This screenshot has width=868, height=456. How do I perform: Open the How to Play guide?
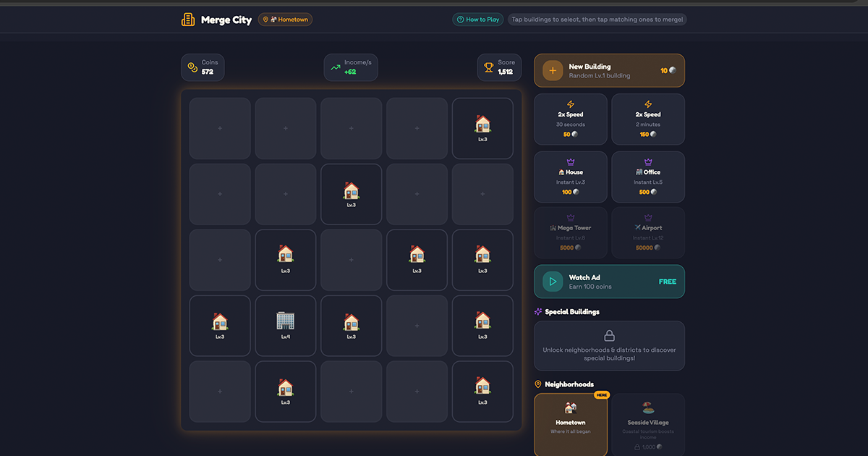[477, 20]
